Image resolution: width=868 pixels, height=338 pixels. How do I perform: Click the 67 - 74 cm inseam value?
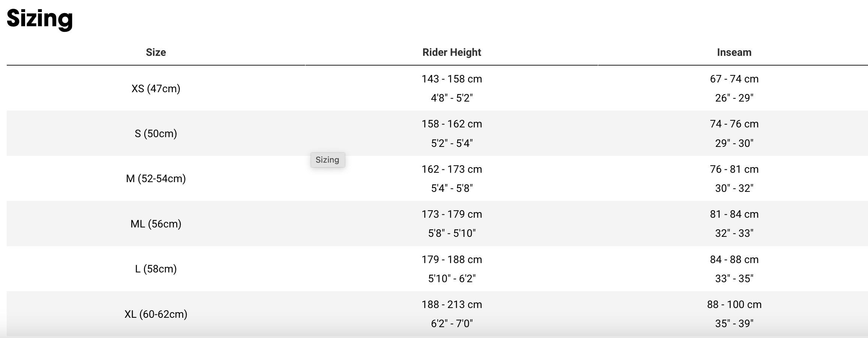point(734,79)
